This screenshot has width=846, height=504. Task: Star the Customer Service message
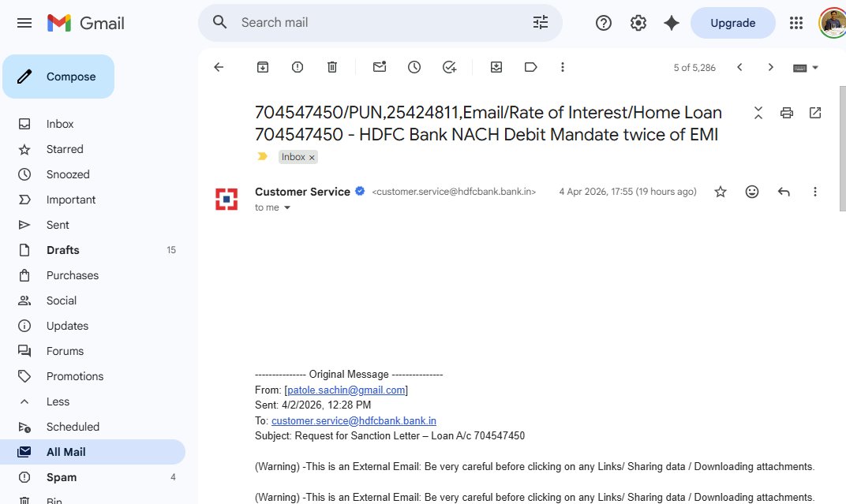721,192
